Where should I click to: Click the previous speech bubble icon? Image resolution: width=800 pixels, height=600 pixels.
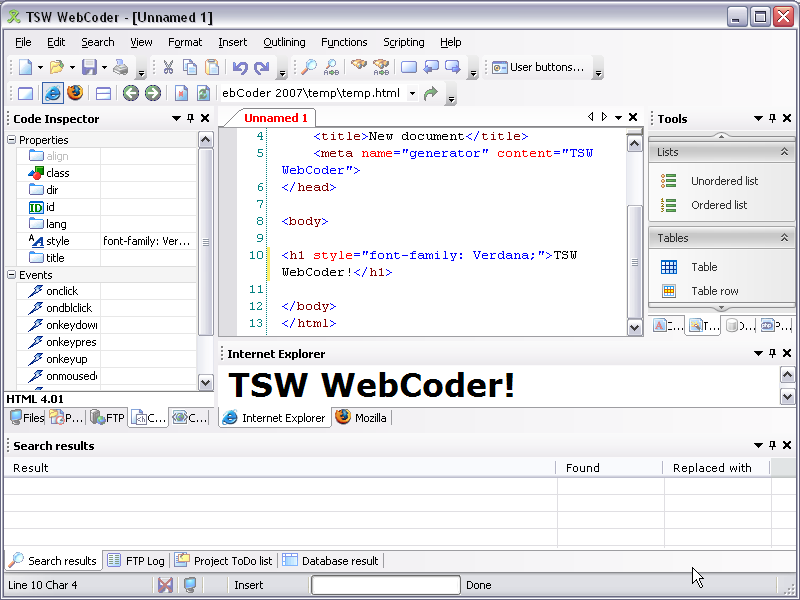[x=431, y=67]
